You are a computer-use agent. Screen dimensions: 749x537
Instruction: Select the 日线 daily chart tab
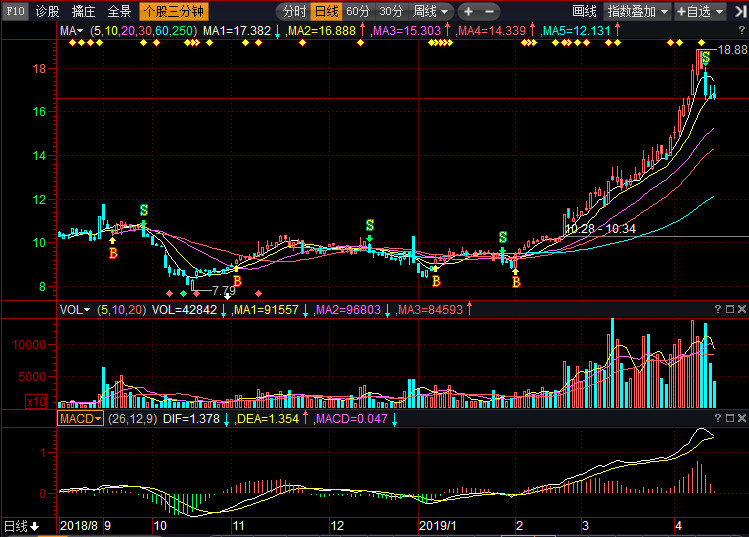pos(325,11)
